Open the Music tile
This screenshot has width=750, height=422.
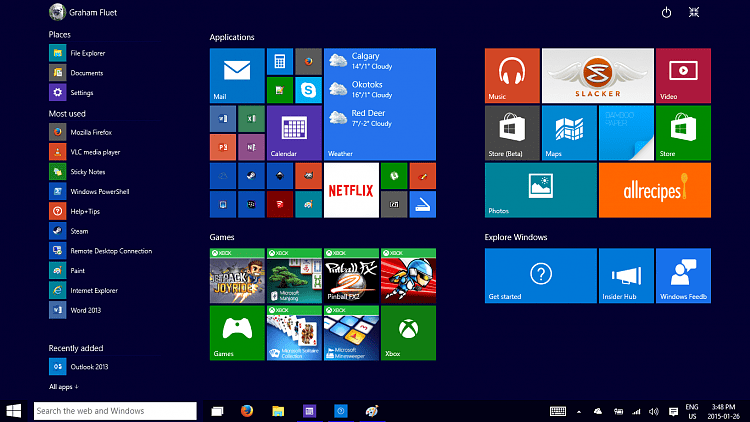(512, 76)
